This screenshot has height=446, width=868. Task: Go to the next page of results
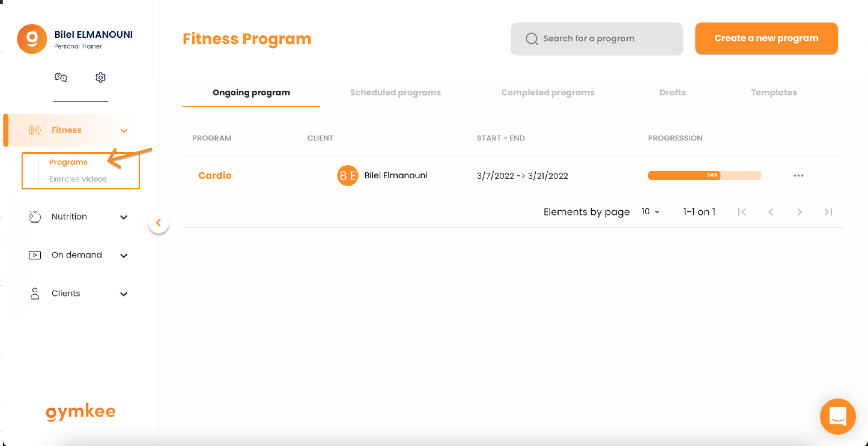pos(799,212)
